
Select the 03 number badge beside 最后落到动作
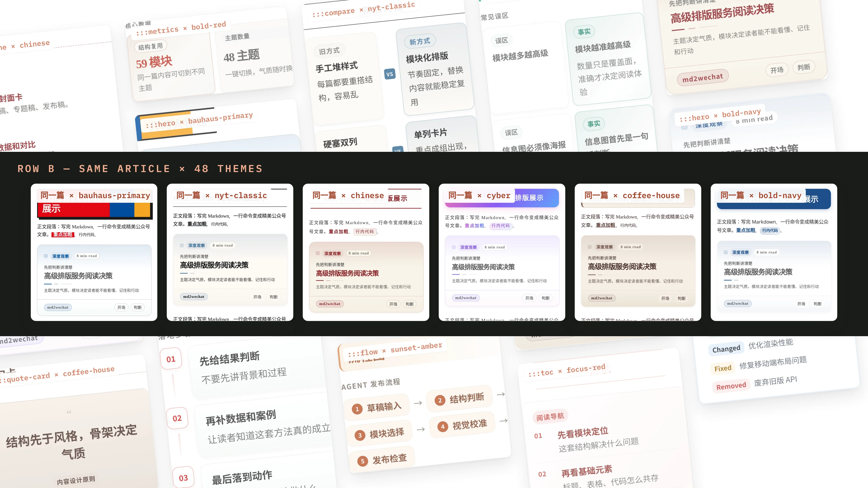click(183, 478)
